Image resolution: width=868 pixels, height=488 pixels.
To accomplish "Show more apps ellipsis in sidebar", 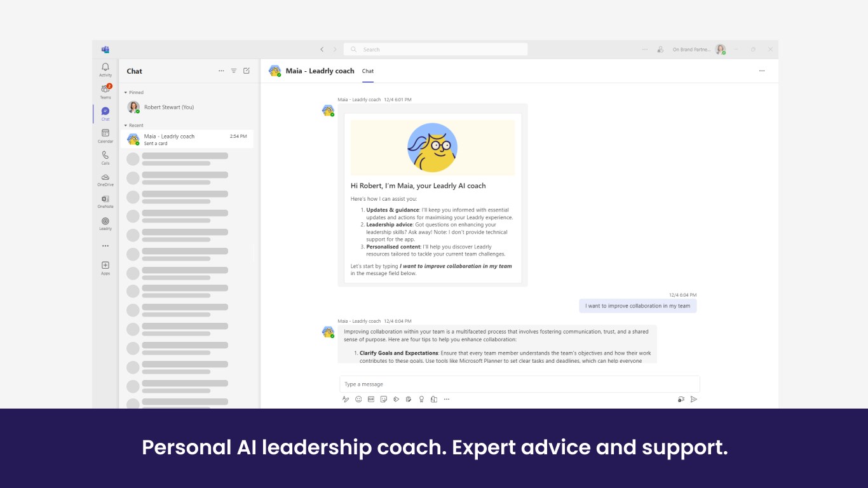I will point(105,246).
